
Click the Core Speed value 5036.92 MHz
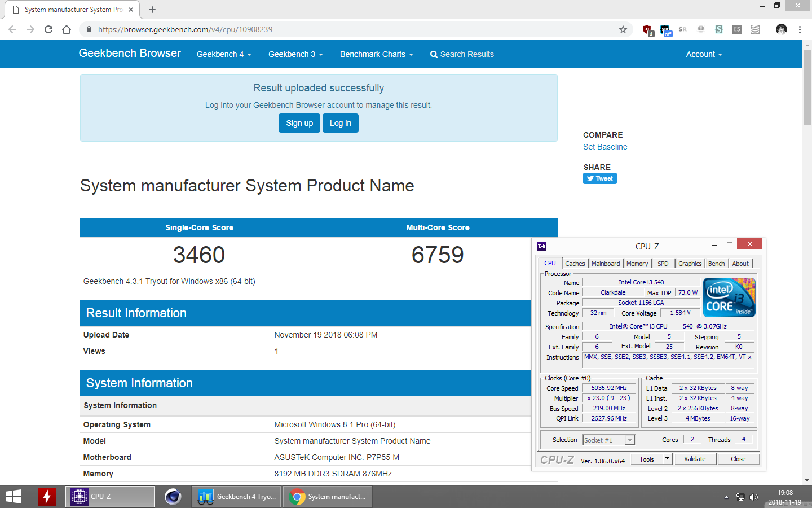609,388
